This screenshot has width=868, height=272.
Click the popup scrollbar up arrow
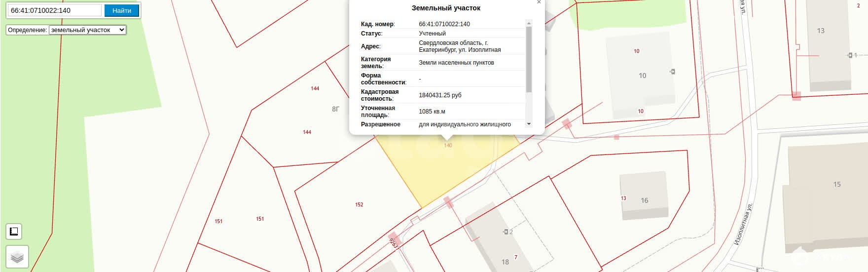(529, 23)
